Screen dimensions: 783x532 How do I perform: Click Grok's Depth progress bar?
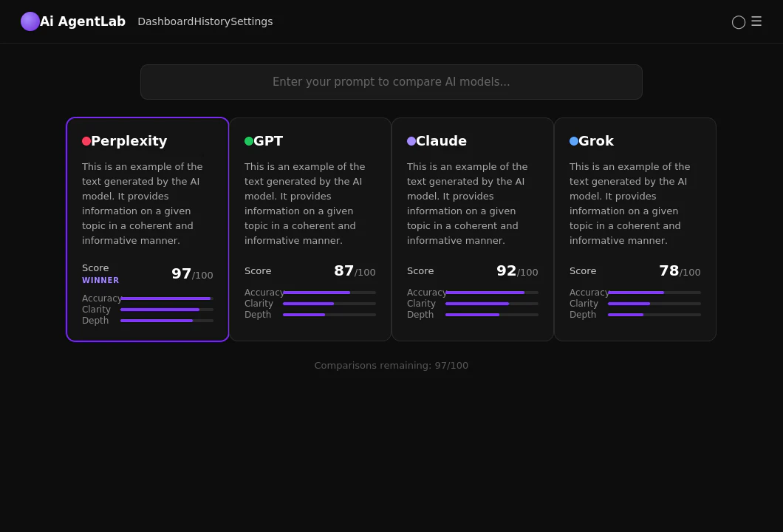click(654, 315)
